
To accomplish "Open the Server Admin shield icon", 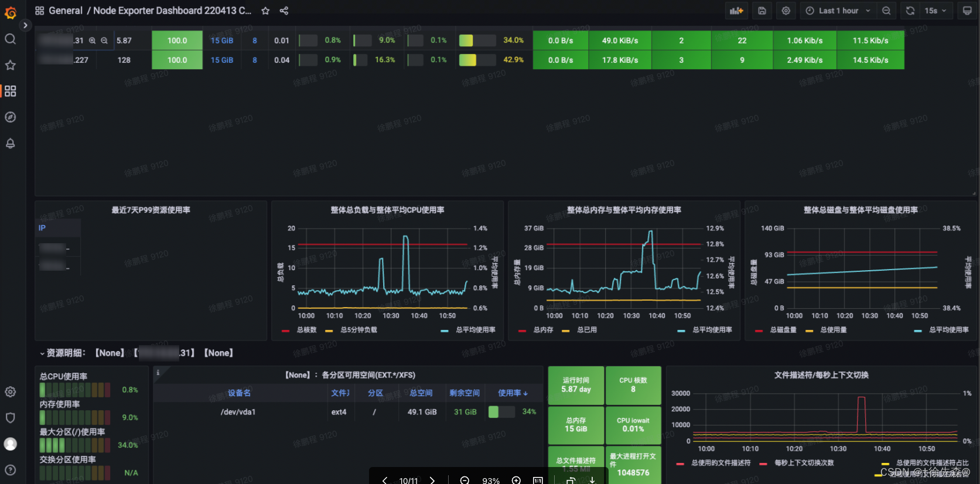I will [x=10, y=418].
